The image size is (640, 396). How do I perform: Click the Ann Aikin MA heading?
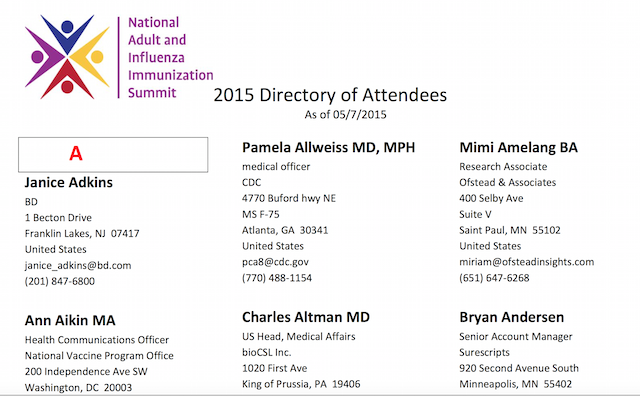[x=70, y=320]
